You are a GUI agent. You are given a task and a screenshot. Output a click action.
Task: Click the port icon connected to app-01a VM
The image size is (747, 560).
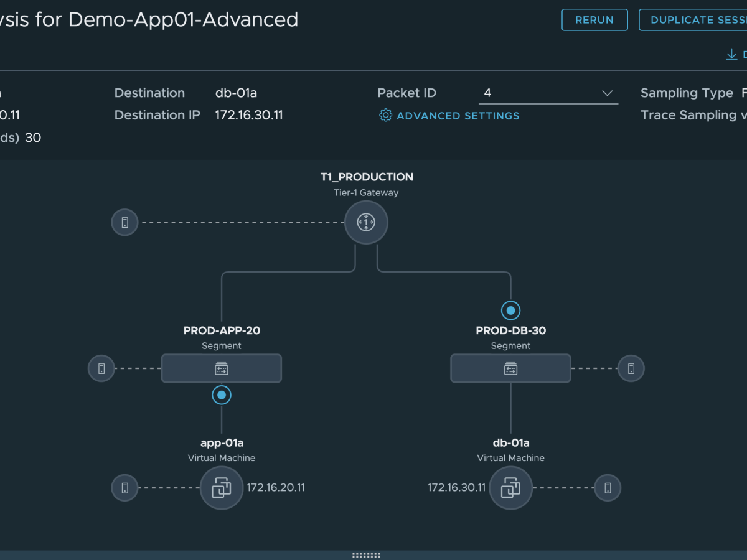click(x=125, y=488)
